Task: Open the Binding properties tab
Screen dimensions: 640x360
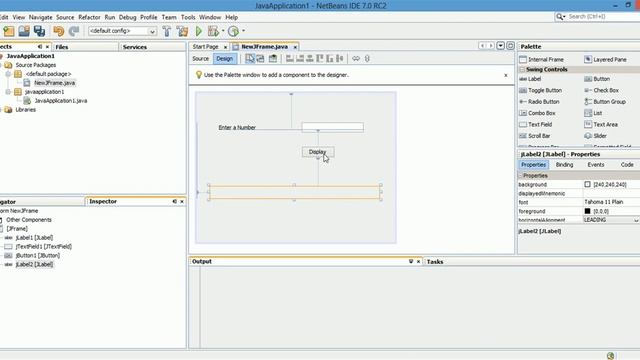Action: click(564, 165)
